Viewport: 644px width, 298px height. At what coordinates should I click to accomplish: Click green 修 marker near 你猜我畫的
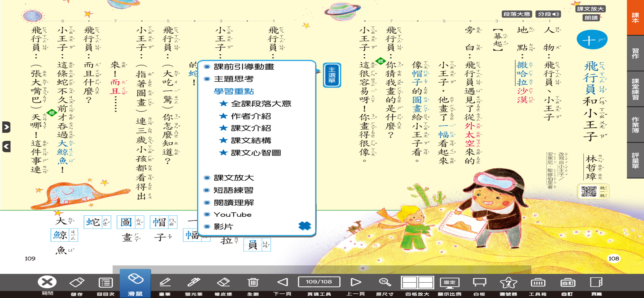coord(380,61)
